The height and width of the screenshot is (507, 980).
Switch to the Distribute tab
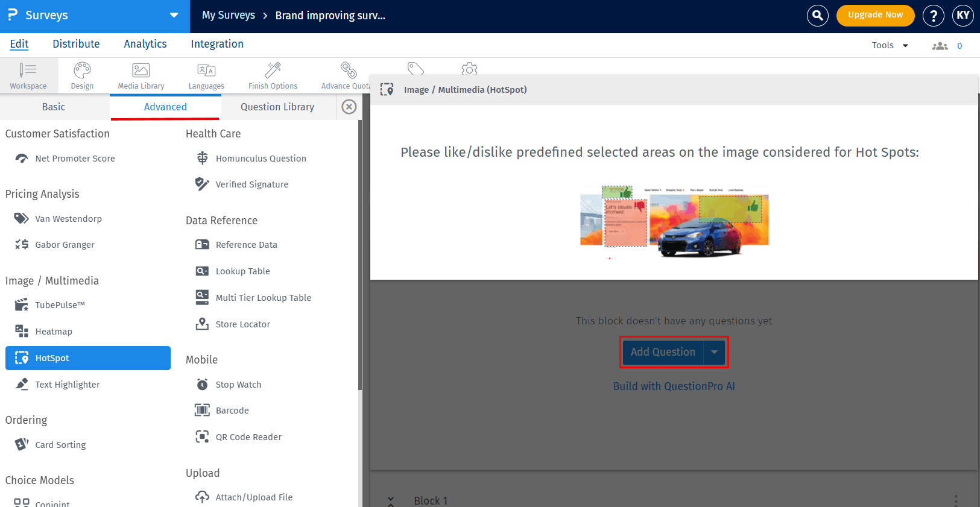pyautogui.click(x=76, y=44)
